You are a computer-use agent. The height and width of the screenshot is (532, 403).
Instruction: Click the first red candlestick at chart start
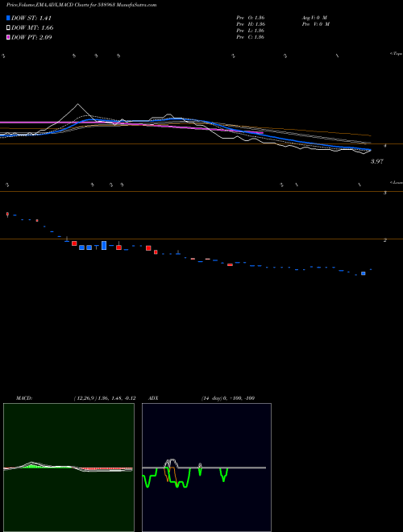[x=7, y=214]
